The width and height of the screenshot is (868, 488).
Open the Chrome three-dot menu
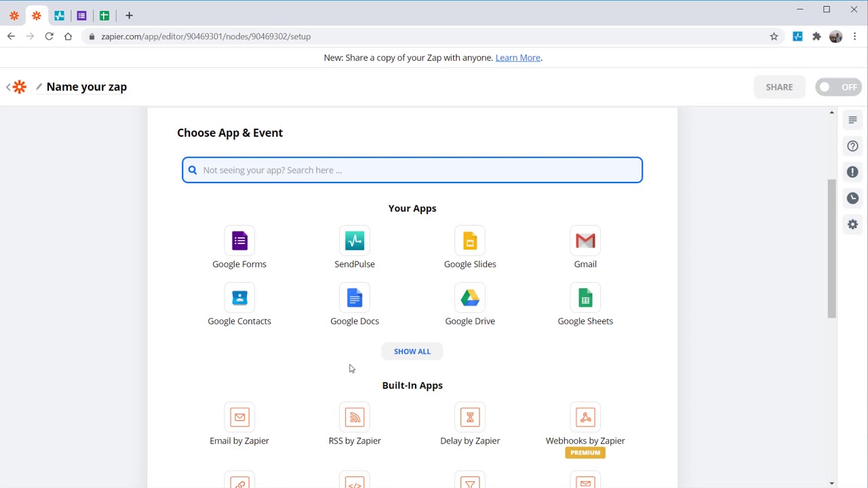click(854, 37)
